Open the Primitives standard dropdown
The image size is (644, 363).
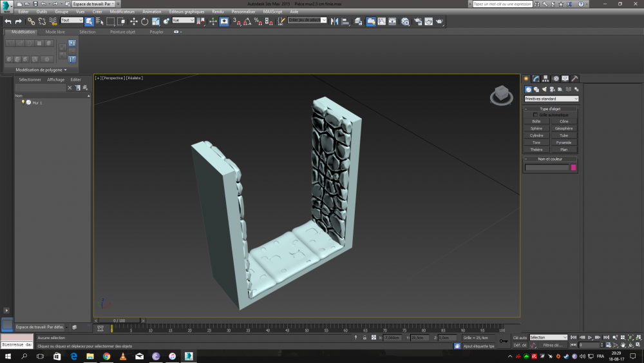coord(551,99)
